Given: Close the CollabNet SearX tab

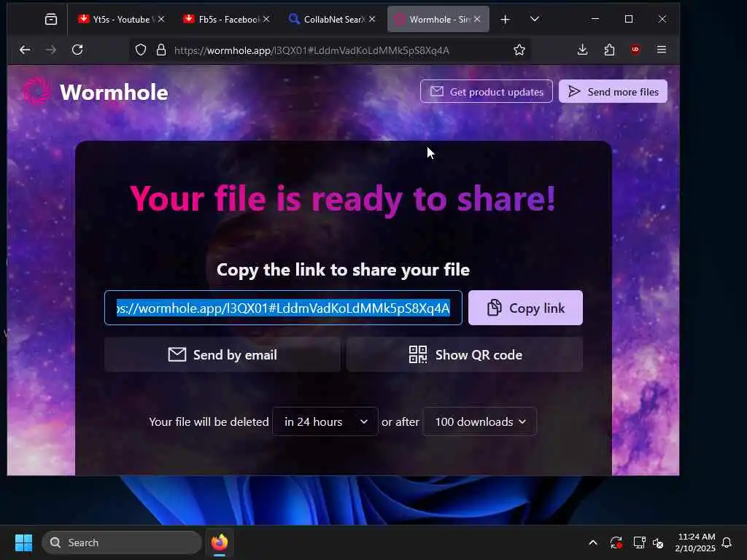Looking at the screenshot, I should tap(373, 19).
